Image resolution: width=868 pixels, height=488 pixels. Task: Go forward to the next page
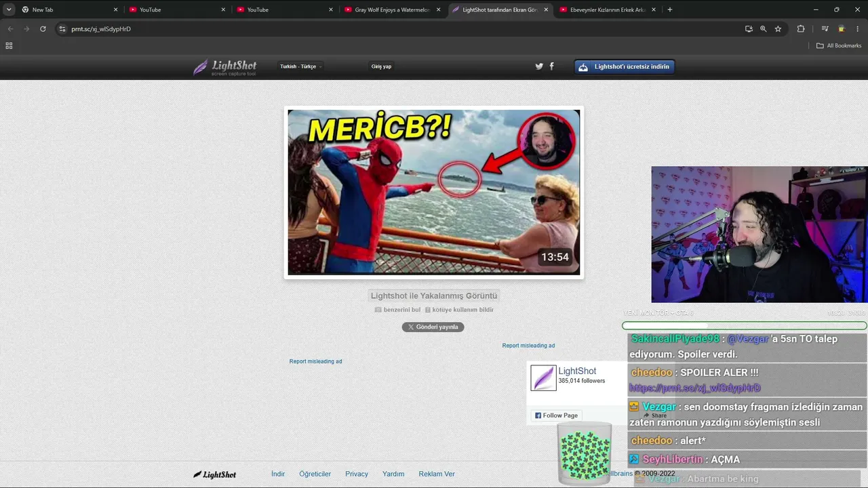coord(26,29)
